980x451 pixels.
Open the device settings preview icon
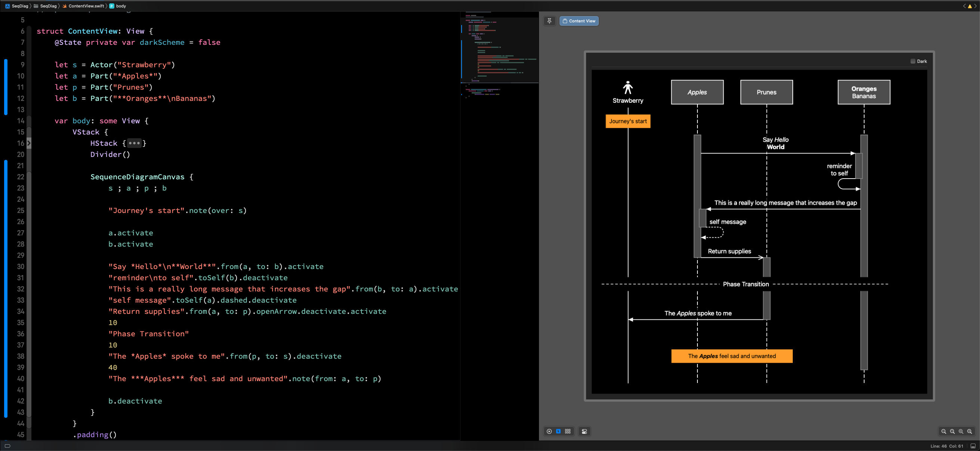584,431
